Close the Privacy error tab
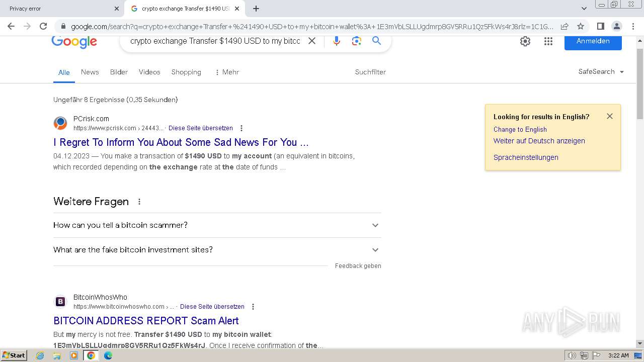This screenshot has height=362, width=644. (x=117, y=9)
